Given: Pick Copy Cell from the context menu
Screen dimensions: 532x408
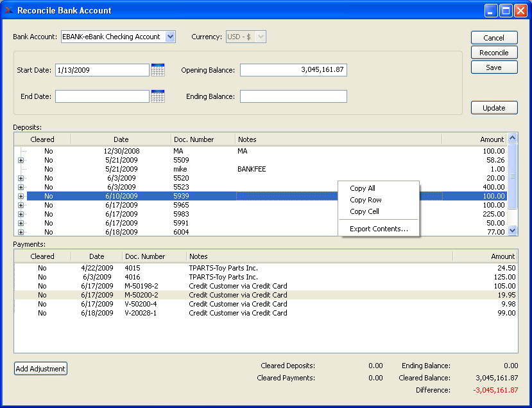Looking at the screenshot, I should point(364,211).
